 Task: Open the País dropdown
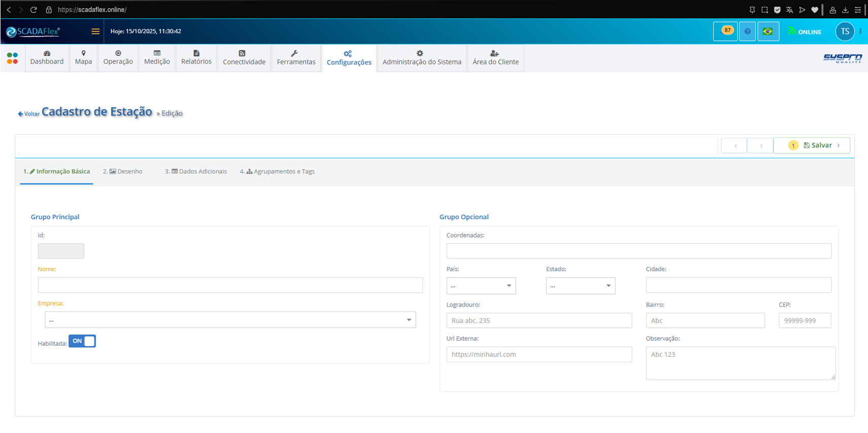(x=481, y=286)
